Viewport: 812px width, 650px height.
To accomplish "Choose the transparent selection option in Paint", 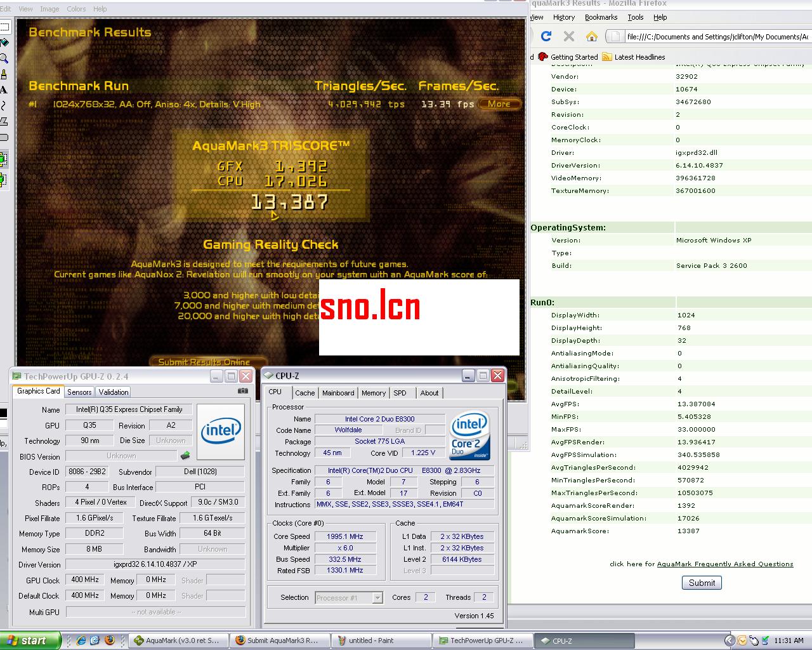I will click(x=3, y=180).
